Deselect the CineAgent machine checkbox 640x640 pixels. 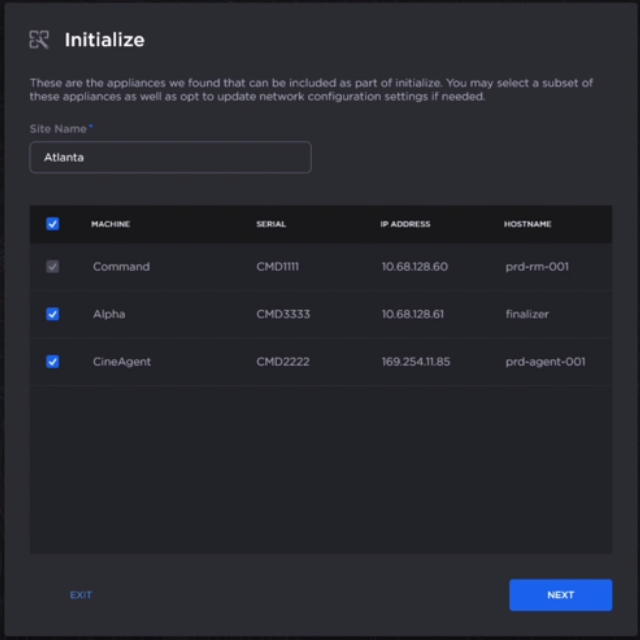coord(53,361)
